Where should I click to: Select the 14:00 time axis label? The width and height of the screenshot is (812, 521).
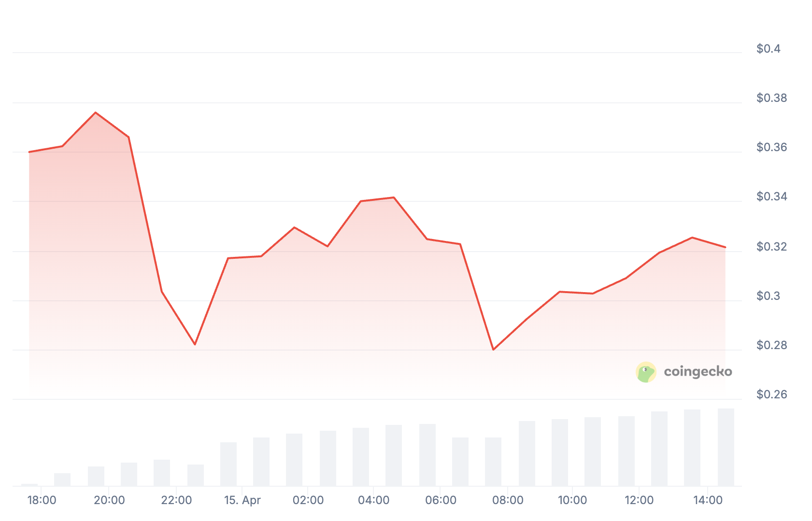(708, 500)
